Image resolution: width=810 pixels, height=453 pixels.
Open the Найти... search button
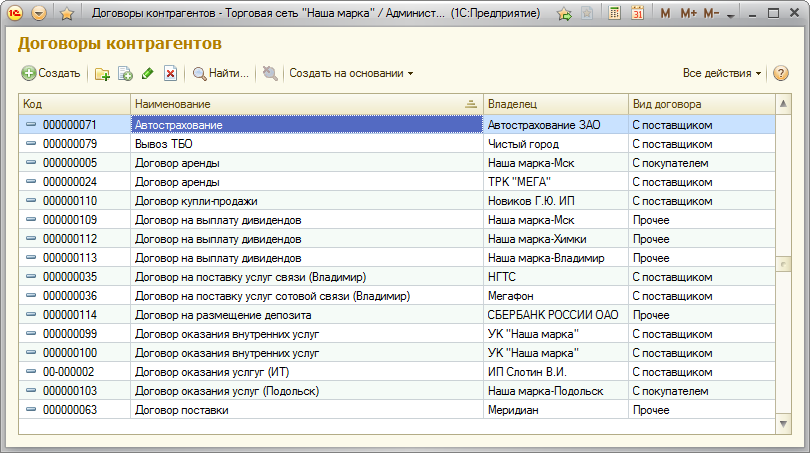pos(220,73)
